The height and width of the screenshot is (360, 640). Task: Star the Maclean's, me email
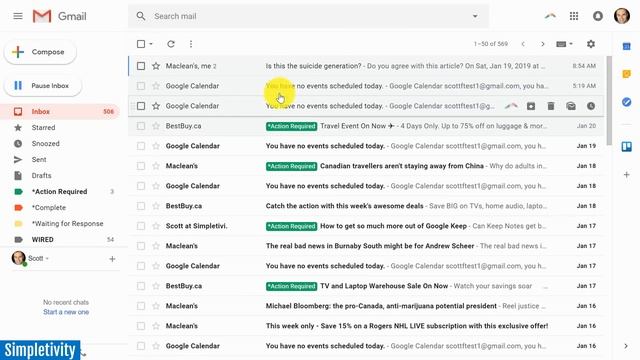[156, 66]
